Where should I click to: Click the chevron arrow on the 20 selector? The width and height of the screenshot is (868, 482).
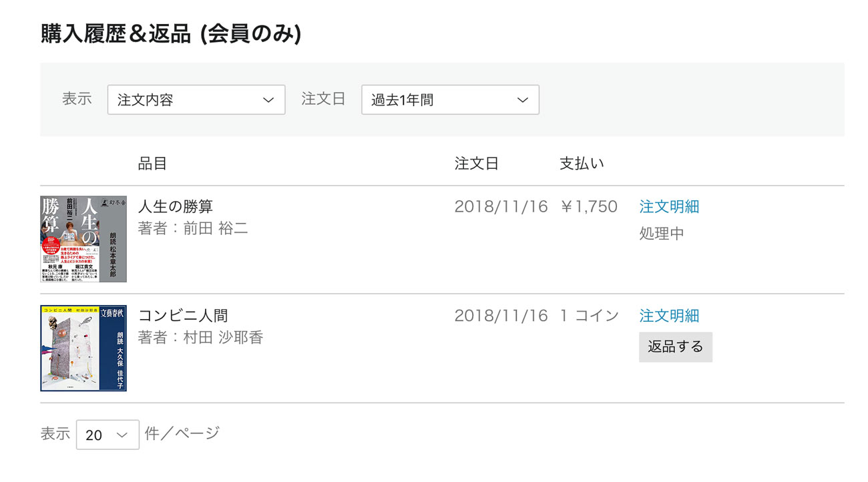pyautogui.click(x=122, y=435)
